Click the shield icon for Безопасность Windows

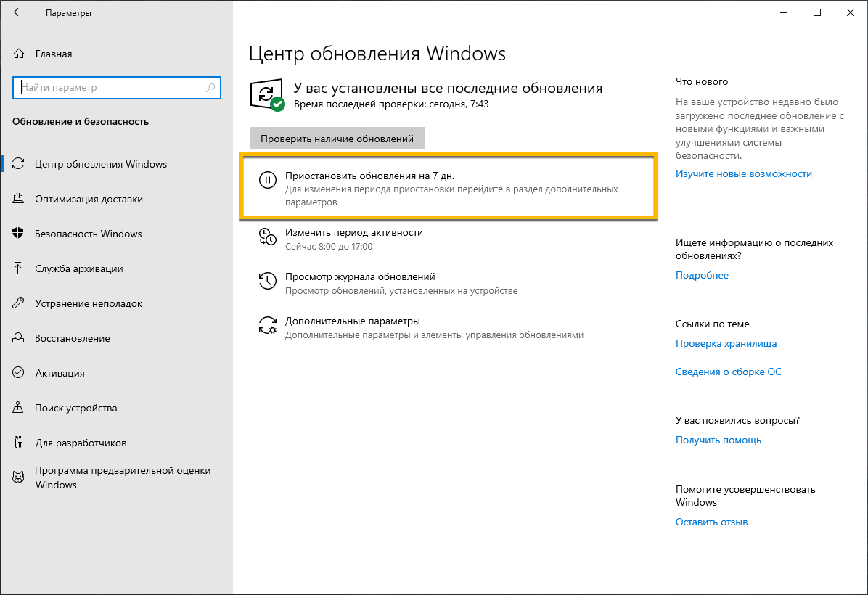point(19,234)
